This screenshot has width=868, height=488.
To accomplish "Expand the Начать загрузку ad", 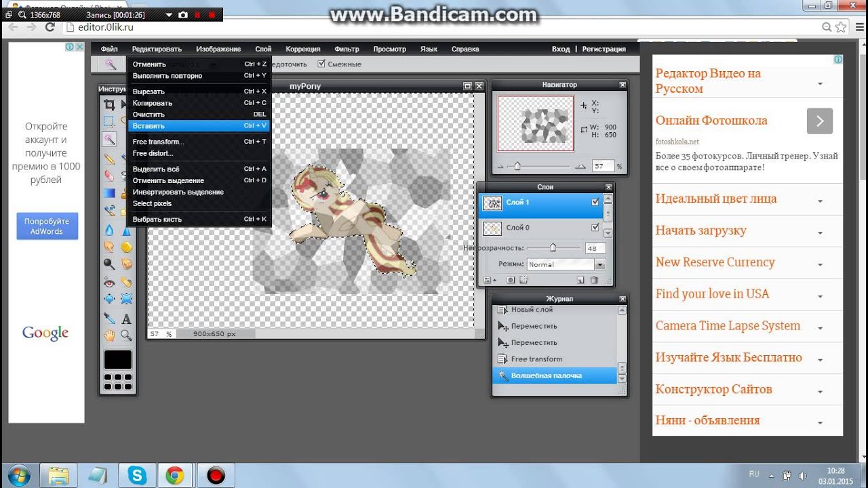I will point(820,233).
